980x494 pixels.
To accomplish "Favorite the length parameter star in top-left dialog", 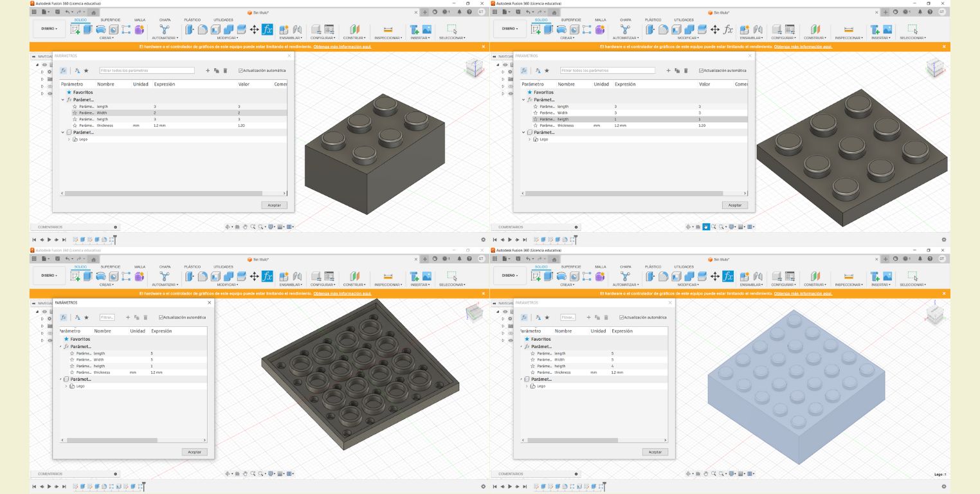I will (x=75, y=106).
